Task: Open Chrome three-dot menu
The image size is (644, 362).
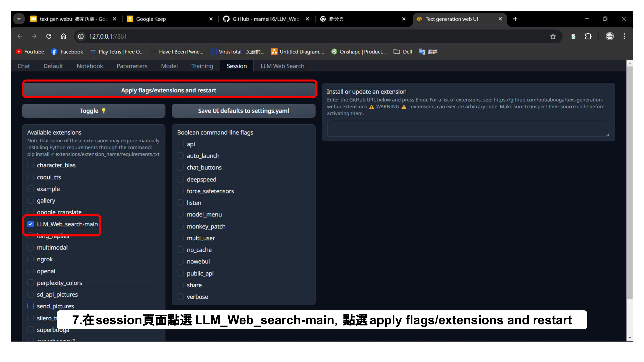Action: (624, 36)
